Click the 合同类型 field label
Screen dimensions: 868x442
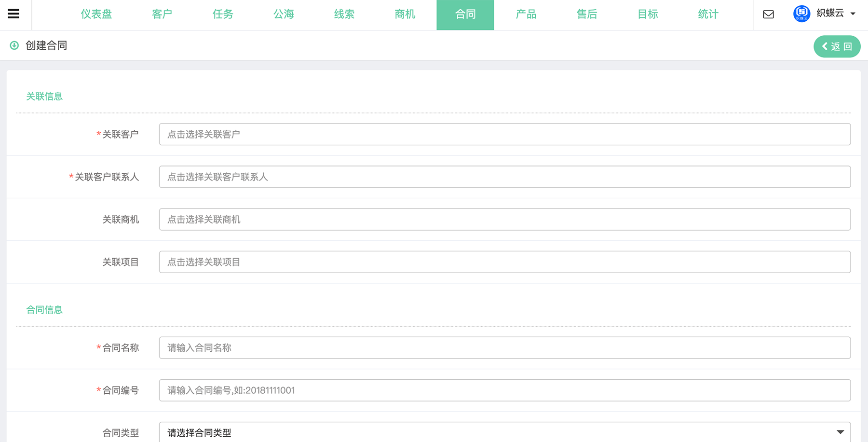(x=121, y=433)
